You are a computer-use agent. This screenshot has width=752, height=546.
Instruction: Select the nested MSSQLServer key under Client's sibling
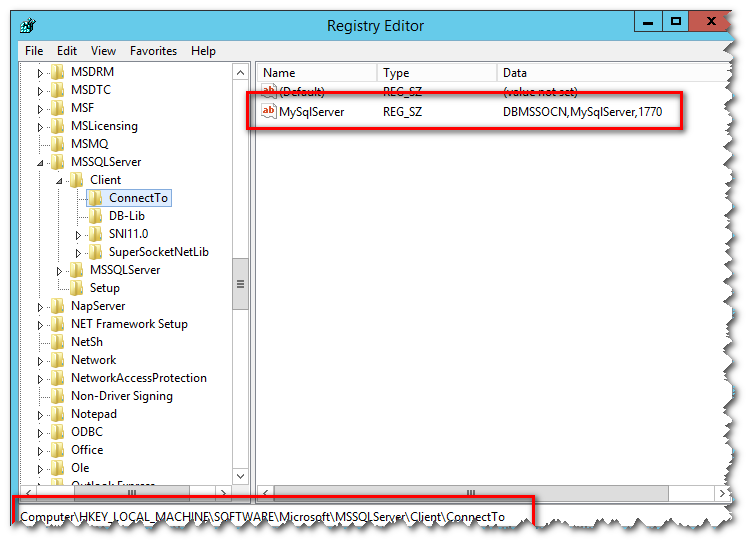click(125, 270)
